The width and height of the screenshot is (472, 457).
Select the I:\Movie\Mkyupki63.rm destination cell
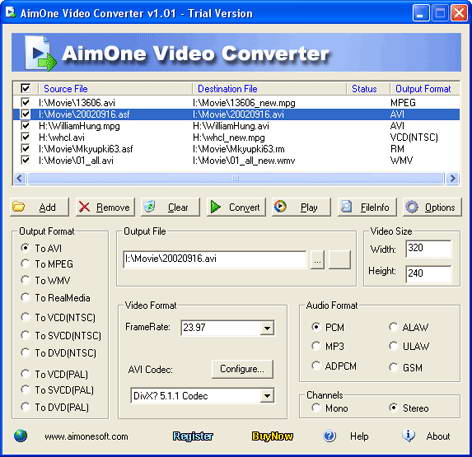pos(238,149)
